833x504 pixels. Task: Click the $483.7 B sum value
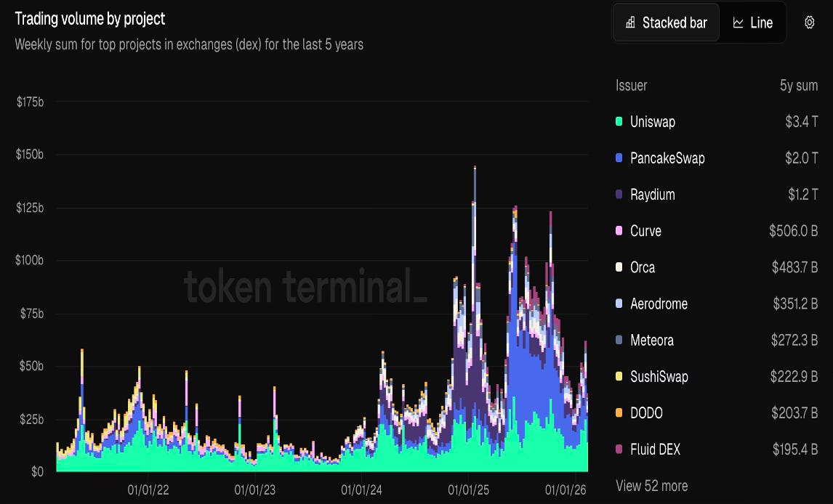point(794,267)
